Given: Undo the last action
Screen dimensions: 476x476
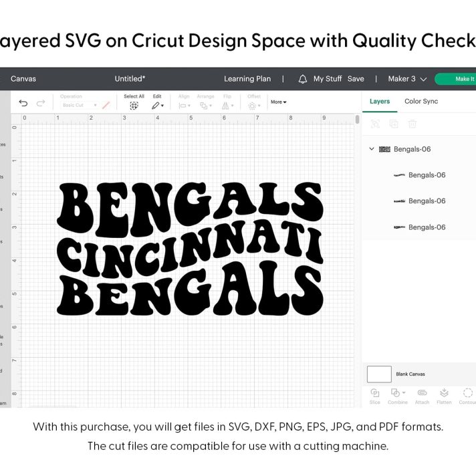Looking at the screenshot, I should click(23, 103).
